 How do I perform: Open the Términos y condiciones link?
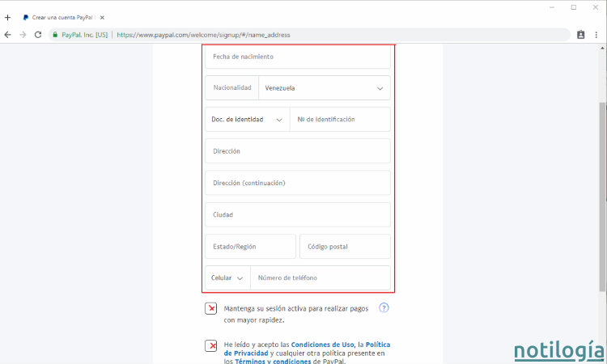pos(273,362)
